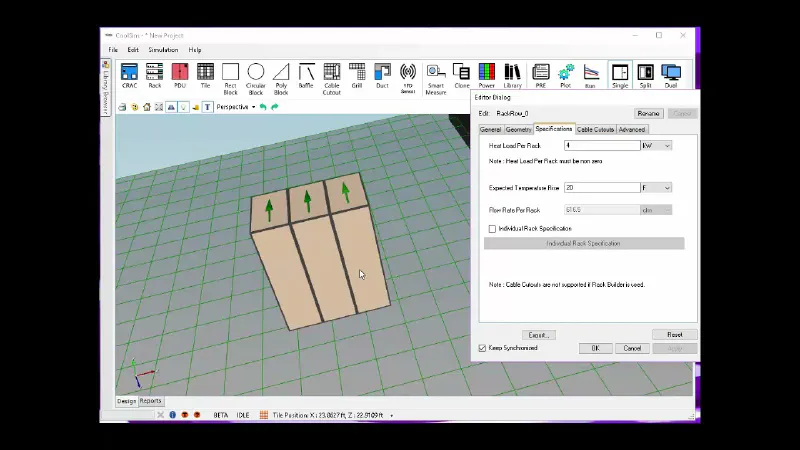800x450 pixels.
Task: Switch to Dual view layout
Action: coord(671,76)
